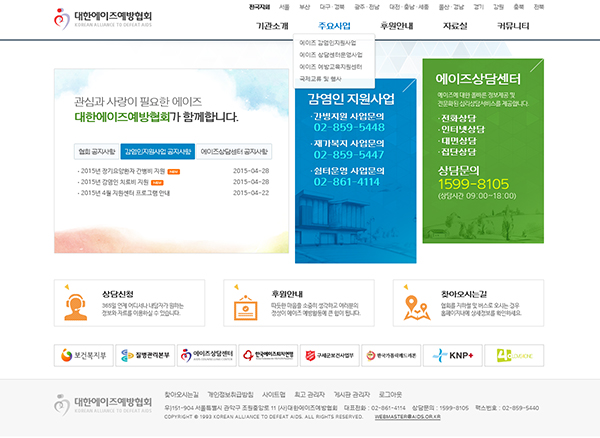Click 전화상담 in the counseling center panel
Viewport: 600px width, 438px height.
tap(460, 117)
